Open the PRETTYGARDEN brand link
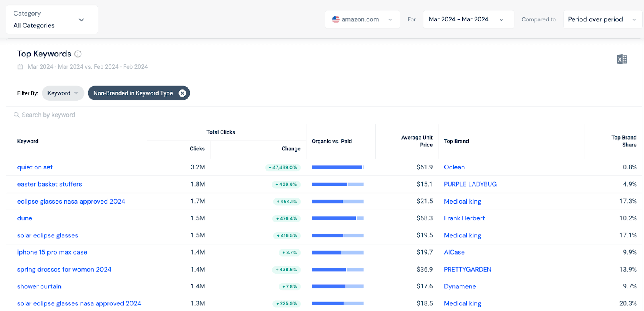Screen dimensions: 644x311 (468, 269)
